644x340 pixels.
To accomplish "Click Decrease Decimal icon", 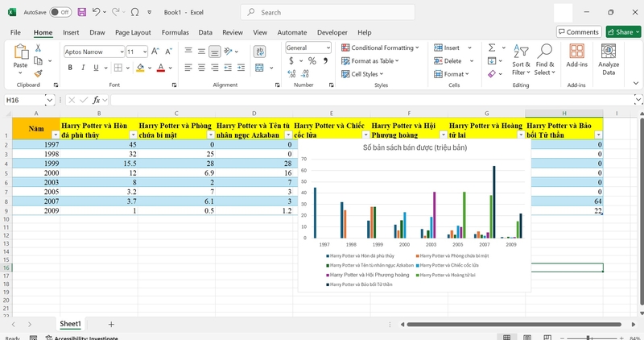I will (x=305, y=73).
